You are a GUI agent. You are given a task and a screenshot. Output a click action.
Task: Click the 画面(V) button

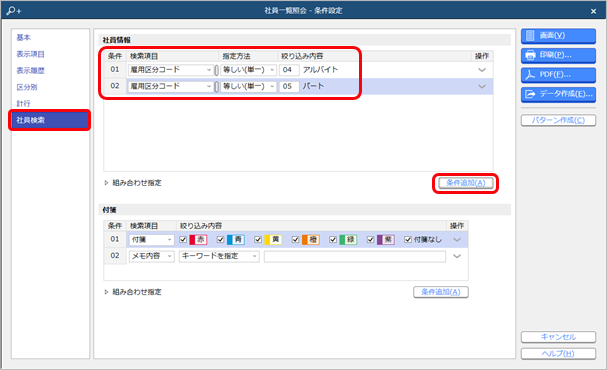click(558, 36)
